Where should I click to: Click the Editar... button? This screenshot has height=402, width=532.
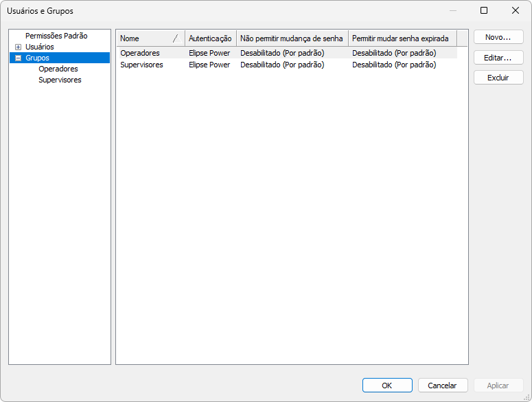[x=498, y=58]
